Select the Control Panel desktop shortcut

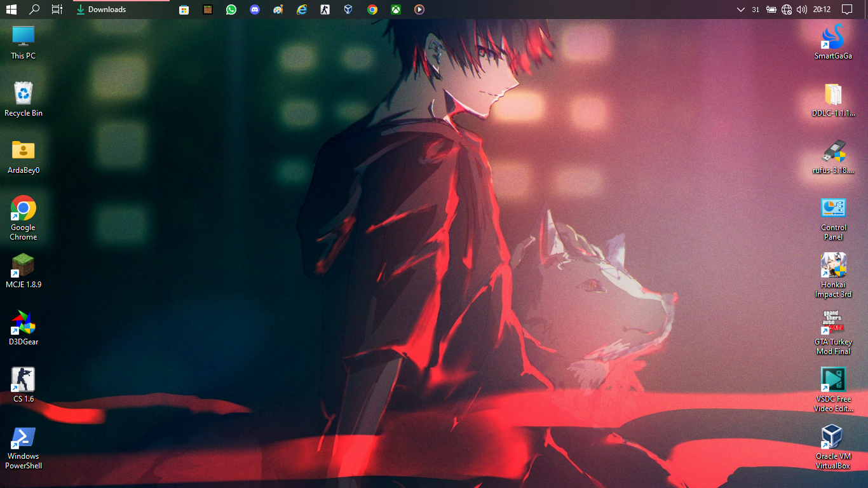click(x=833, y=219)
